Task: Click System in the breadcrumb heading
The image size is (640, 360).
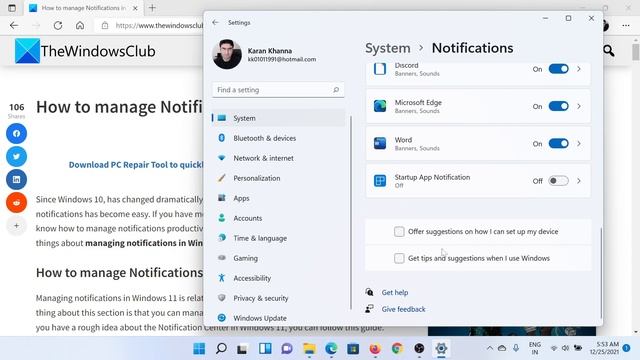Action: [x=387, y=48]
